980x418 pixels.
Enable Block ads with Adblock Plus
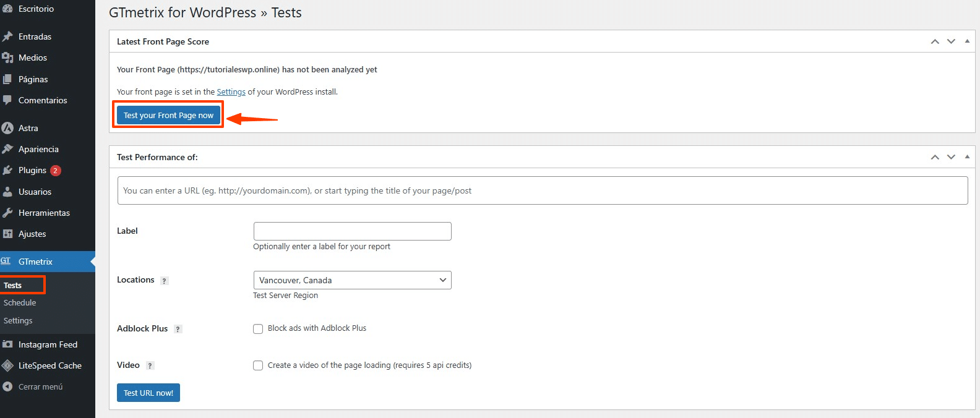click(x=258, y=329)
